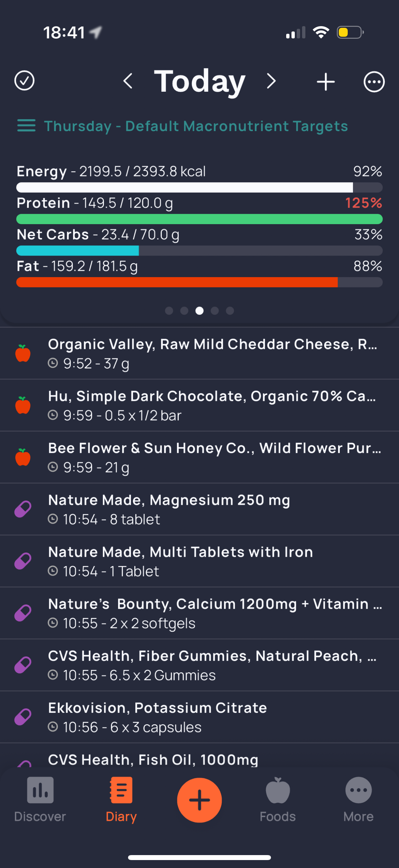Tap apple icon beside Bee Flower honey
The width and height of the screenshot is (399, 868).
point(23,457)
